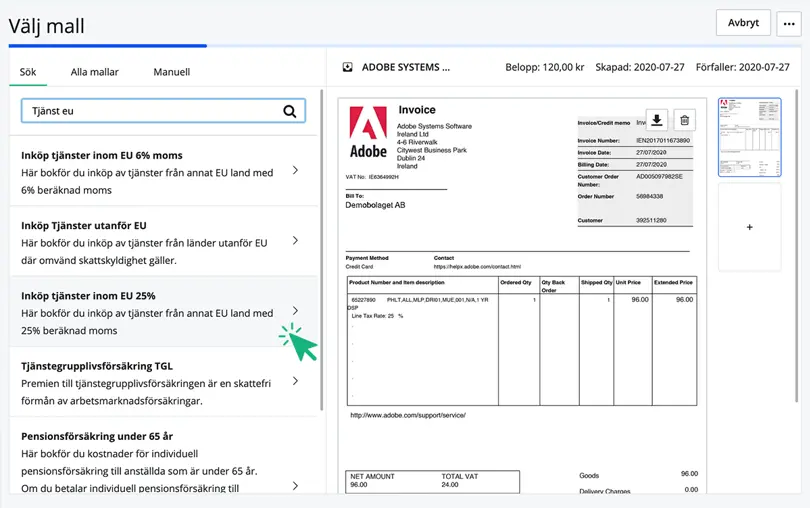Select template Inköp tjänster inom EU 6% moms
The image size is (810, 508).
[163, 172]
